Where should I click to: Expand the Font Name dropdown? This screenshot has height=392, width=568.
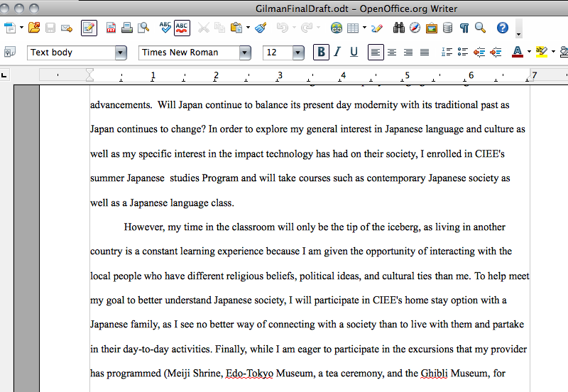click(x=245, y=53)
